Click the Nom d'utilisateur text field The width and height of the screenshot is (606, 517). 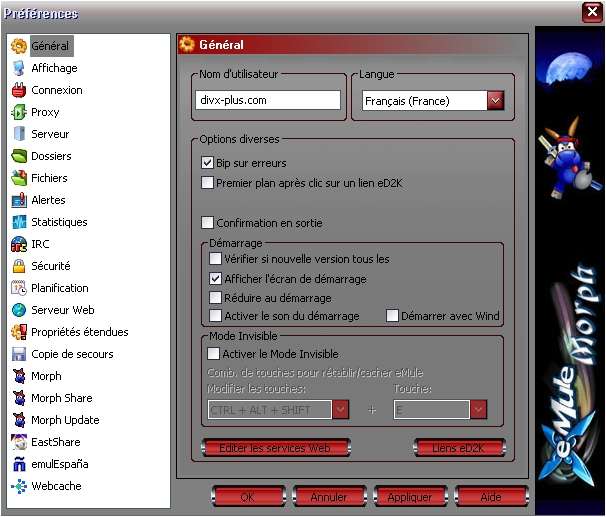tap(268, 100)
